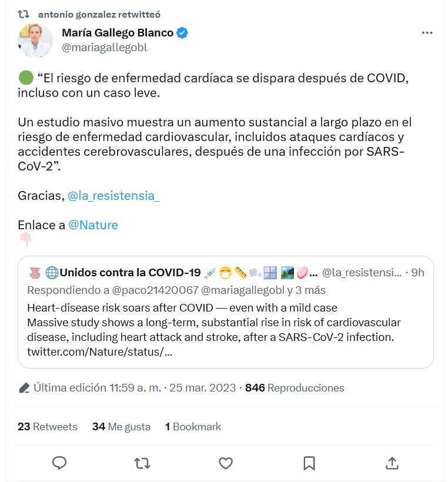Screen dimensions: 448x482
Task: Like the tweet with the heart icon
Action: pos(226,463)
